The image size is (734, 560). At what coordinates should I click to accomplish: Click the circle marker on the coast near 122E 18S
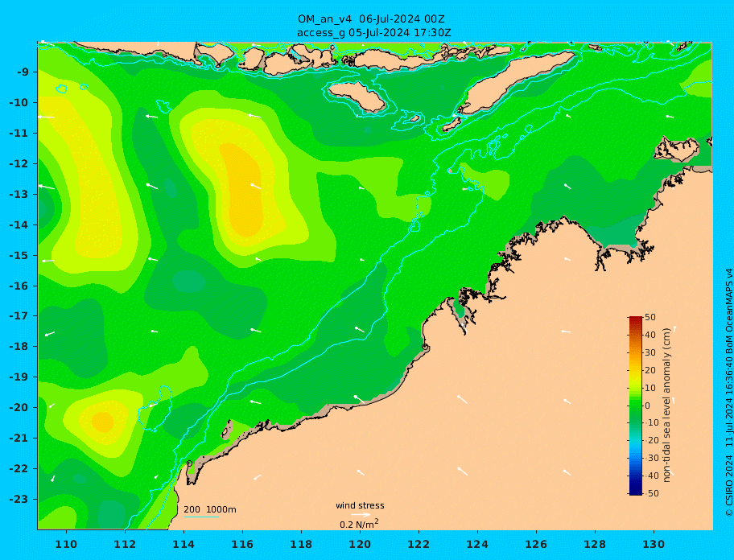click(425, 347)
